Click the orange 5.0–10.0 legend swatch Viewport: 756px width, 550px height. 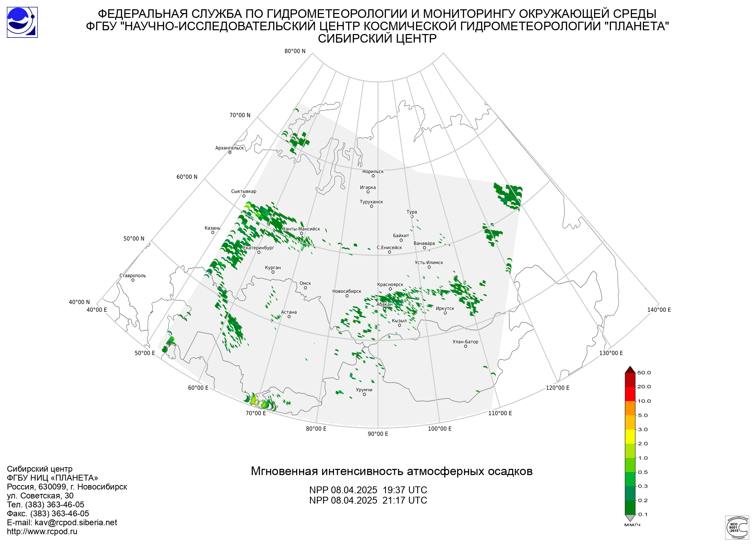(x=630, y=408)
